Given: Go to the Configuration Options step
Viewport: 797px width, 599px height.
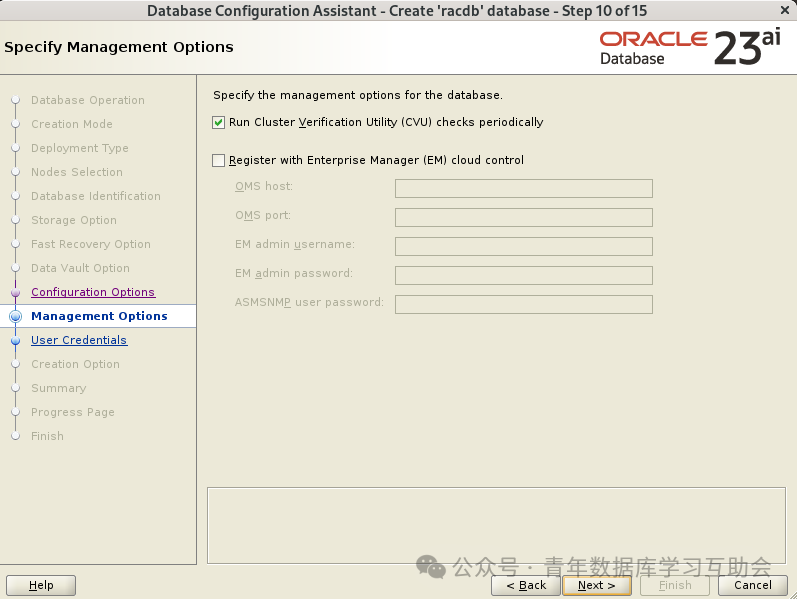Looking at the screenshot, I should tap(93, 292).
